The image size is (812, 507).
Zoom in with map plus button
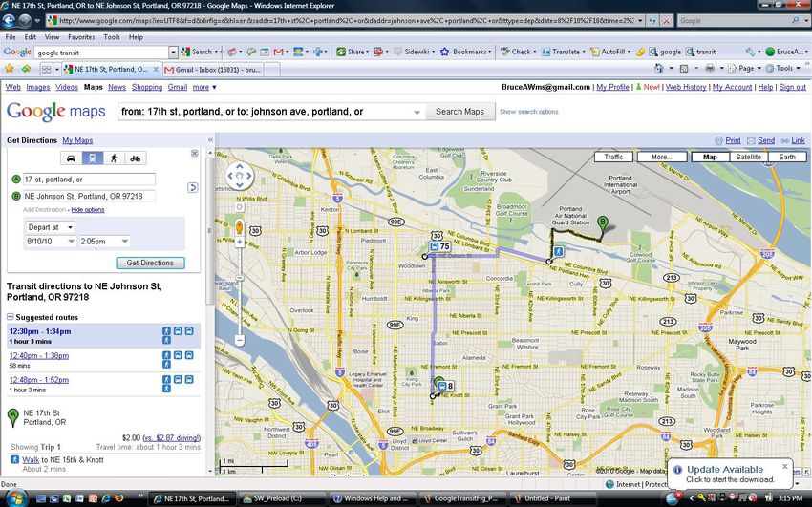239,242
